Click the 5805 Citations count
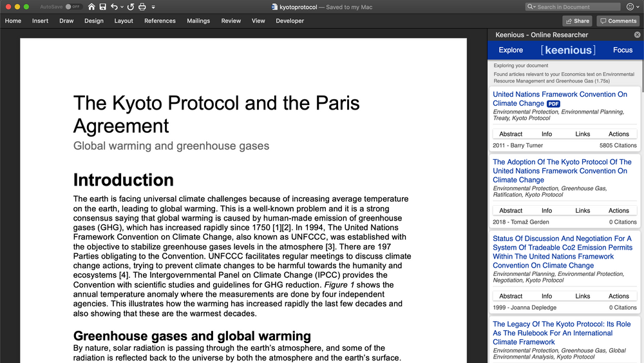This screenshot has width=644, height=363. (618, 146)
